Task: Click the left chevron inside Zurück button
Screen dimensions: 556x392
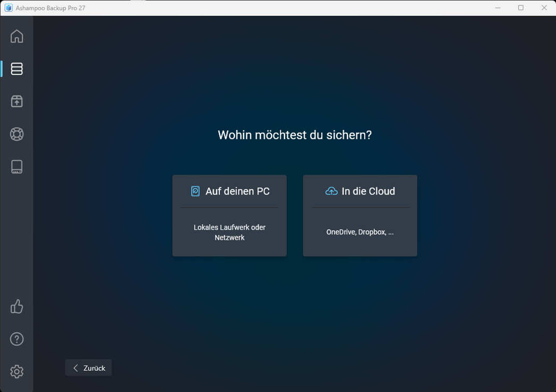Action: (x=74, y=368)
